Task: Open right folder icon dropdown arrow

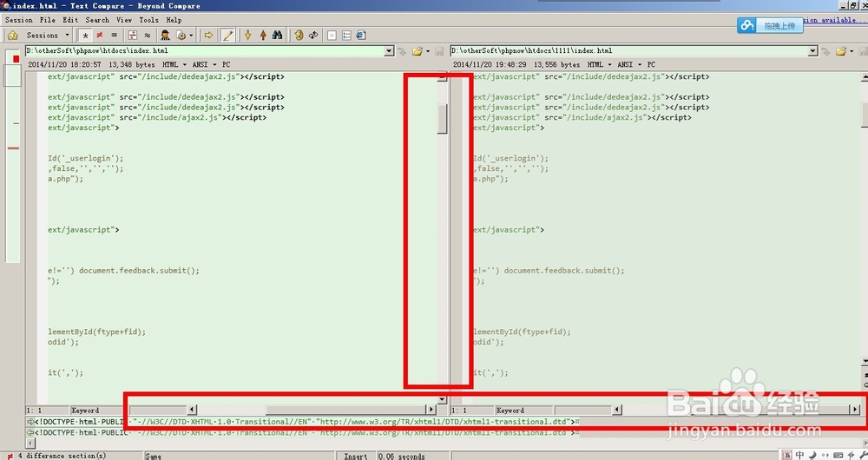Action: click(852, 51)
